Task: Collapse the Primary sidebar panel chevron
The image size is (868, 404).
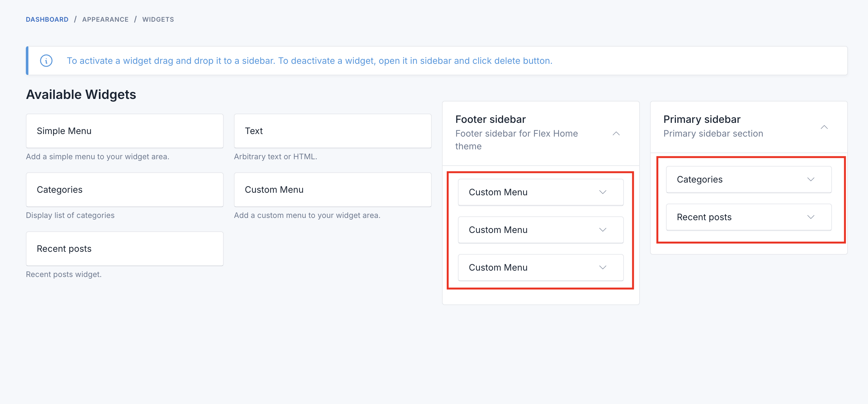Action: click(x=824, y=127)
